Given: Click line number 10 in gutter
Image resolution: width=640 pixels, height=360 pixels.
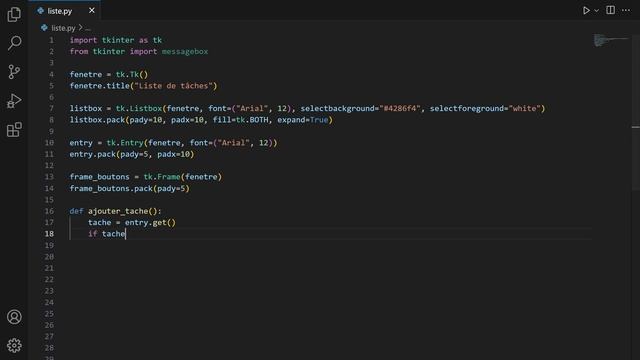Looking at the screenshot, I should click(x=49, y=143).
